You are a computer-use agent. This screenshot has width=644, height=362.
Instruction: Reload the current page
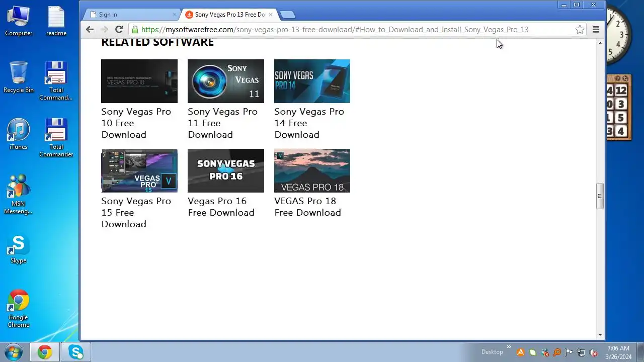tap(119, 30)
